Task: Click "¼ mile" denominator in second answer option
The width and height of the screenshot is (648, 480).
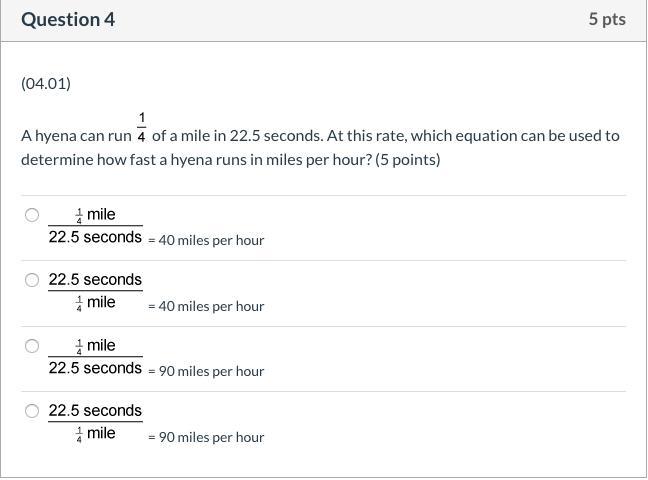Action: click(x=96, y=302)
